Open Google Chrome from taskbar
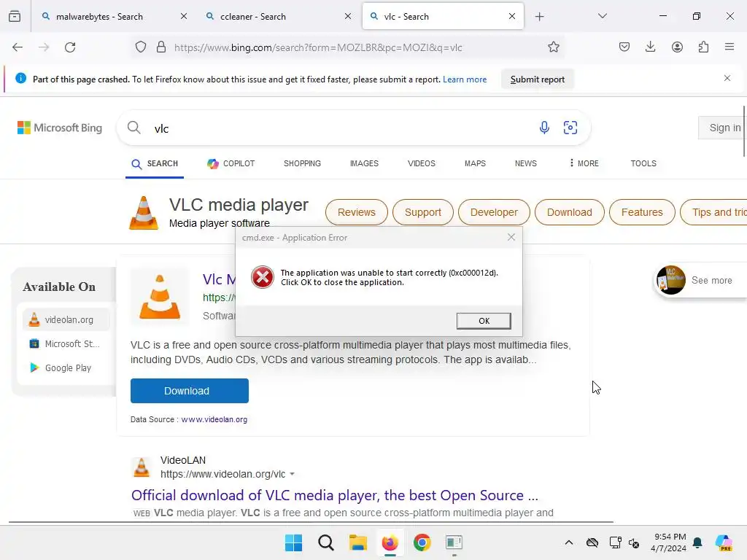 (x=422, y=542)
